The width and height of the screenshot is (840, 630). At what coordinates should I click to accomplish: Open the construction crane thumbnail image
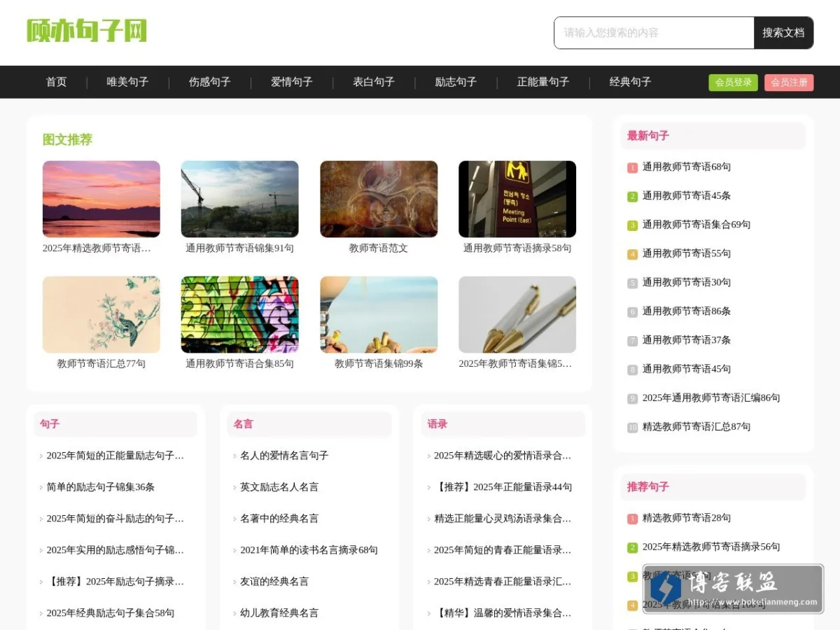point(240,199)
